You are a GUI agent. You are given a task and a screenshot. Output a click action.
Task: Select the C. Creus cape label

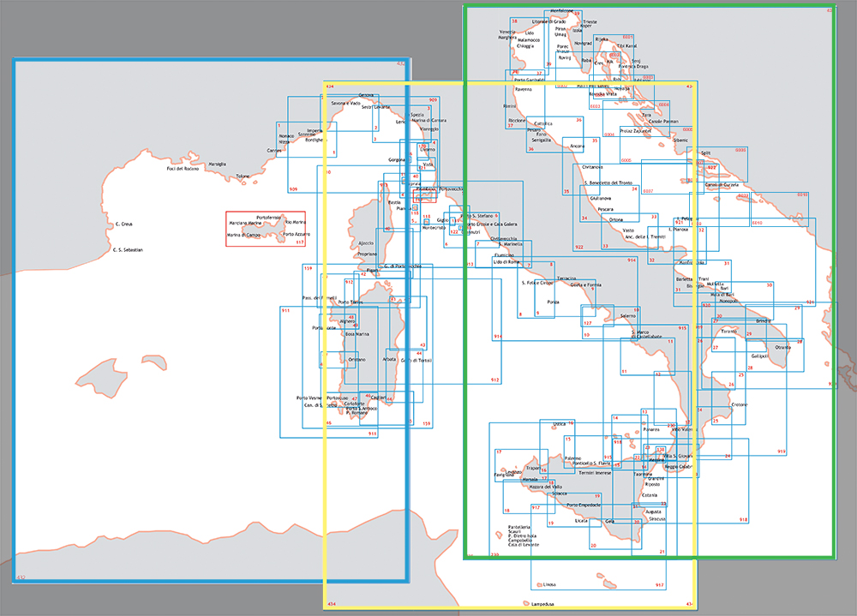(127, 224)
